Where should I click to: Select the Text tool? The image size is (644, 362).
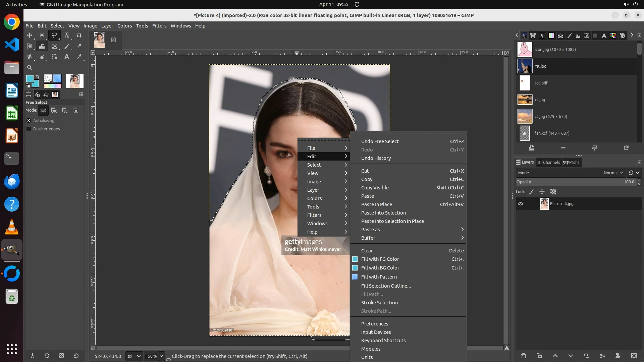click(67, 57)
